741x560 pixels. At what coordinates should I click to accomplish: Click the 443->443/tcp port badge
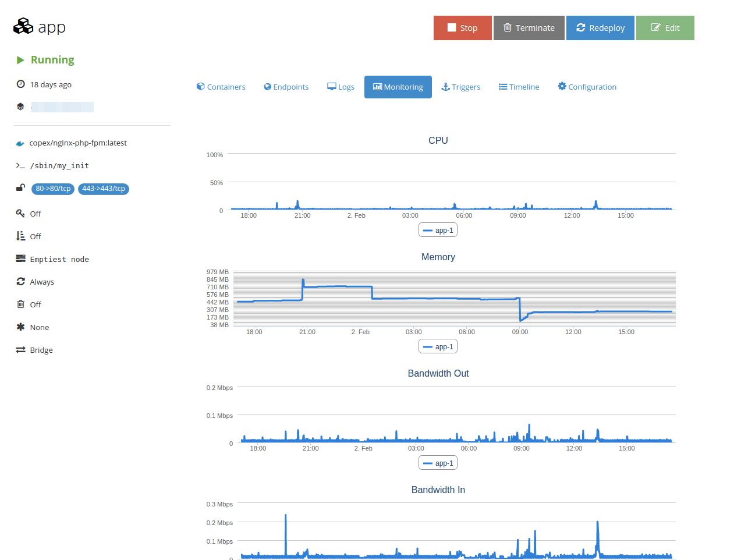[104, 189]
